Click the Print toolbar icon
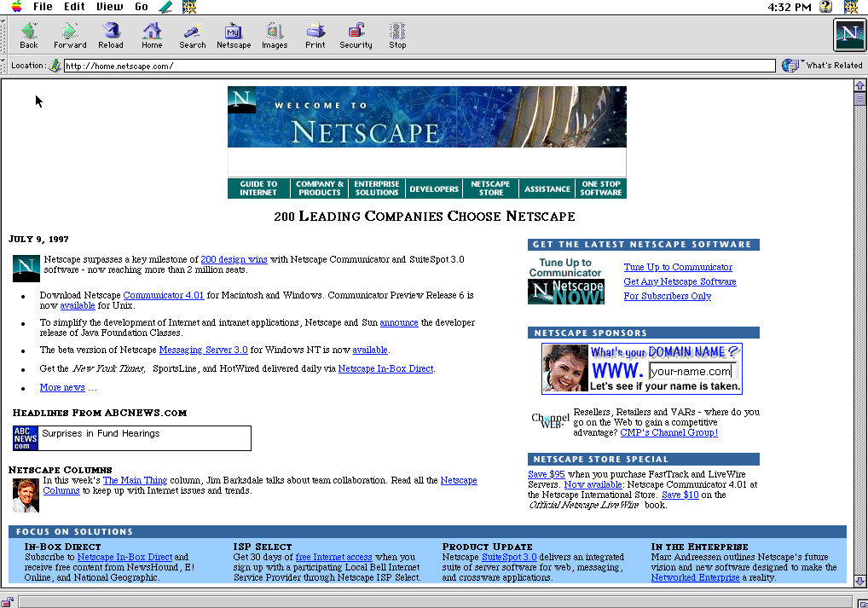Screen dimensions: 868x608 click(314, 35)
